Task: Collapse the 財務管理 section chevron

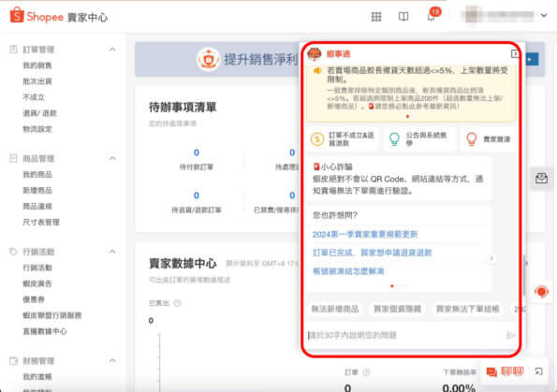Action: 112,361
